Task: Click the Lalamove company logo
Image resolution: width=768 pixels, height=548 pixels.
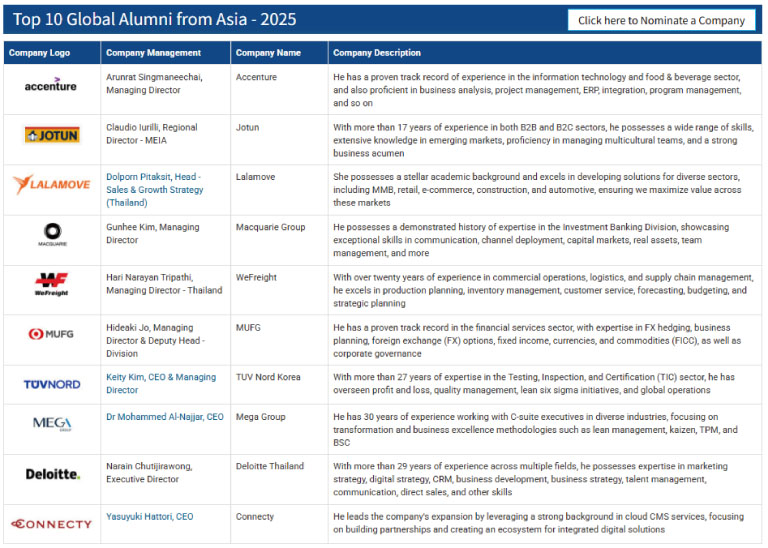Action: pyautogui.click(x=52, y=185)
